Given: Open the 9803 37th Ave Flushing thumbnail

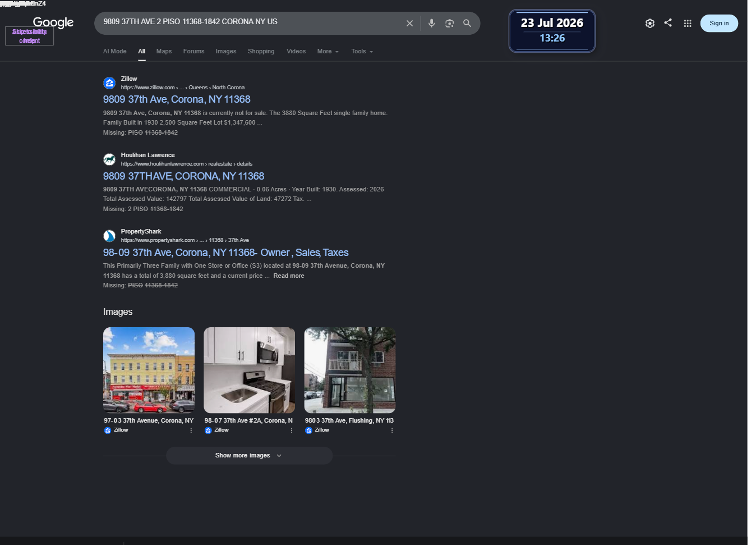Looking at the screenshot, I should (350, 370).
